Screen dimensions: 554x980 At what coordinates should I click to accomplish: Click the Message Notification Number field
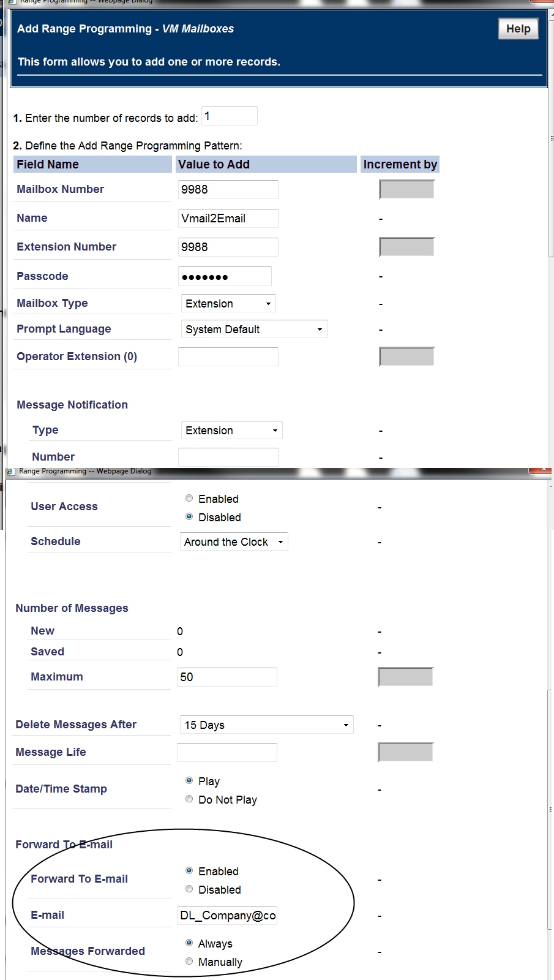[x=228, y=457]
